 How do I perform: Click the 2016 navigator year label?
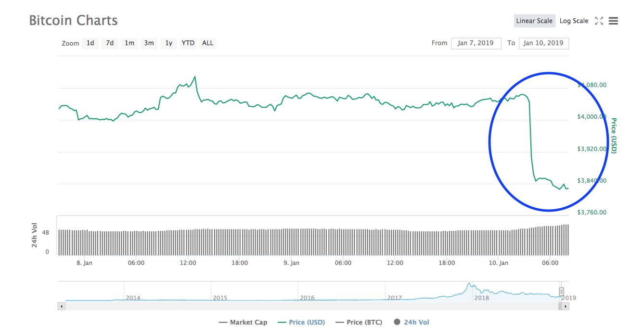point(307,298)
